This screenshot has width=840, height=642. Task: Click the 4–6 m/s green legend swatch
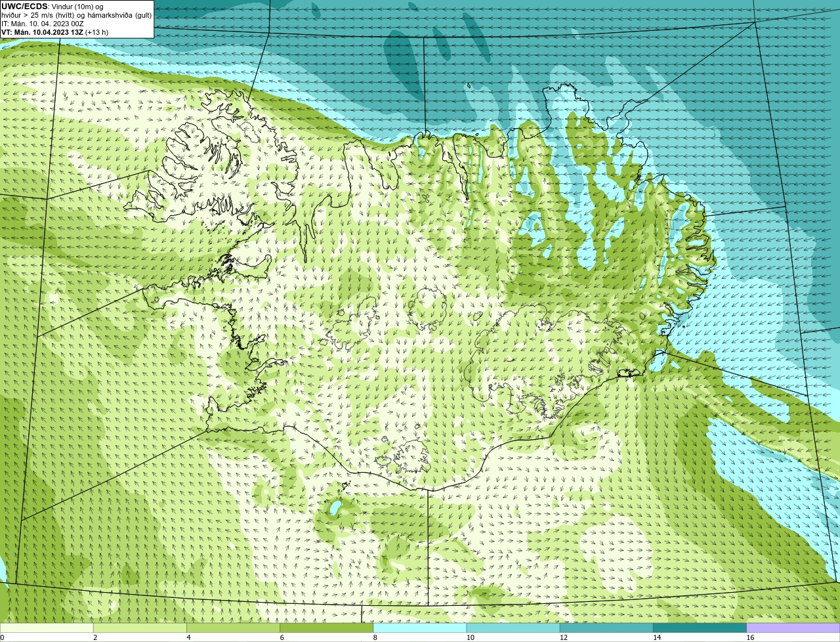click(233, 628)
